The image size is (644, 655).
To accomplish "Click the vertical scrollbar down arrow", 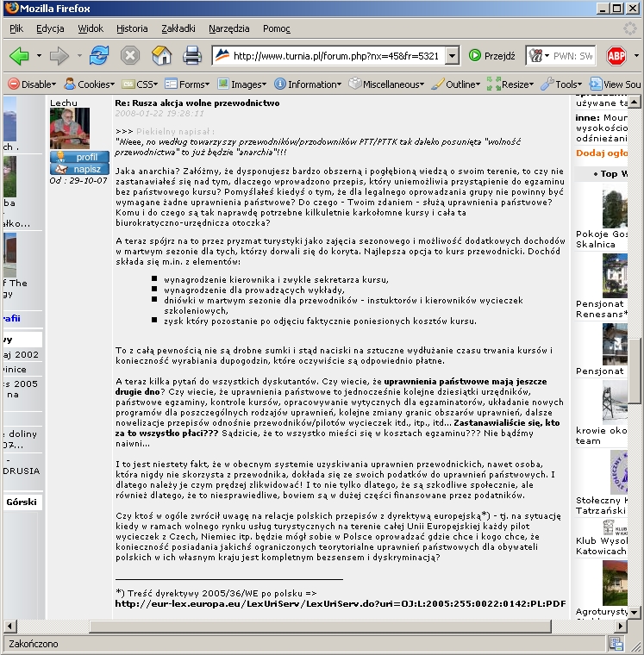I will pyautogui.click(x=635, y=613).
